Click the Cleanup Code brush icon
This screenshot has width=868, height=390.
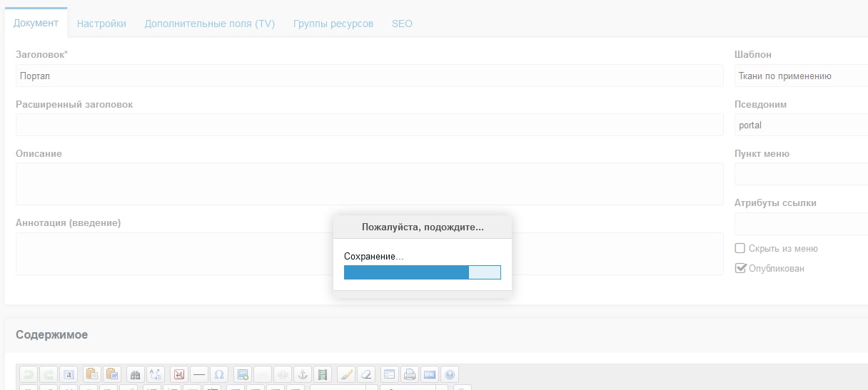point(346,374)
